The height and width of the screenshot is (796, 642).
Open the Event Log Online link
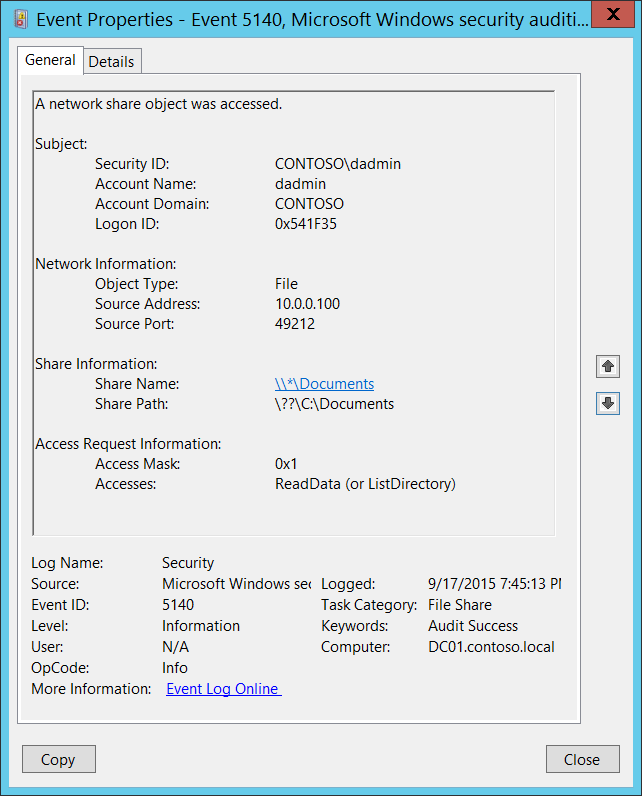pos(224,689)
